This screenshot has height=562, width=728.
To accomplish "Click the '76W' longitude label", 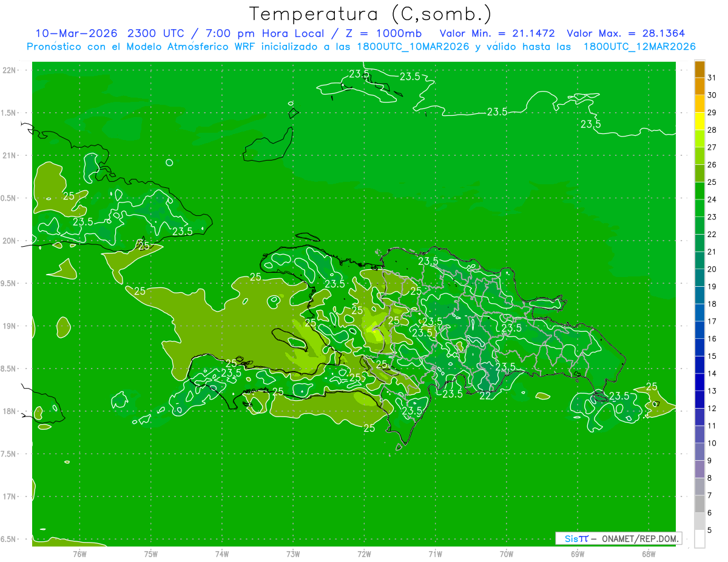I will [x=79, y=554].
